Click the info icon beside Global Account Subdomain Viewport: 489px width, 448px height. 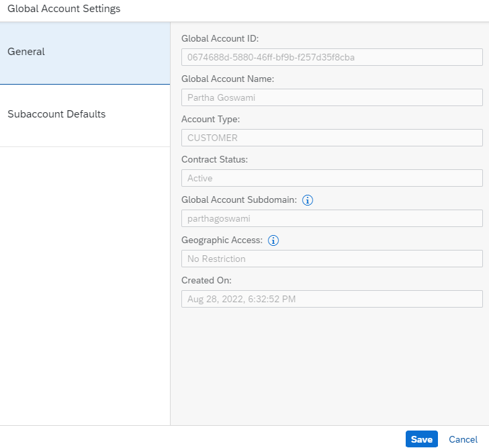[308, 200]
